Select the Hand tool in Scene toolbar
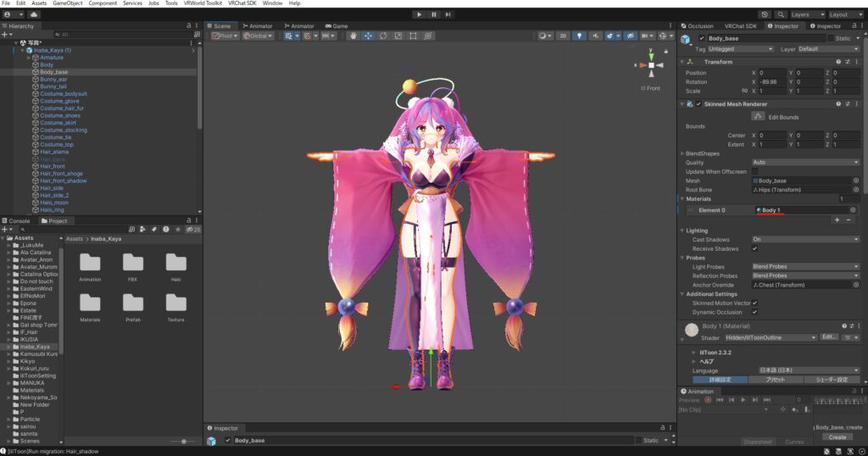The image size is (868, 456). [x=353, y=36]
